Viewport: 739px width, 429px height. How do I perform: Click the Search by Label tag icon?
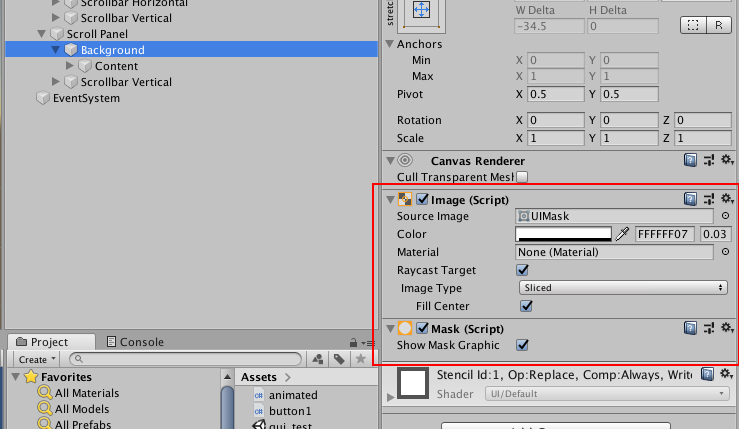tap(340, 359)
